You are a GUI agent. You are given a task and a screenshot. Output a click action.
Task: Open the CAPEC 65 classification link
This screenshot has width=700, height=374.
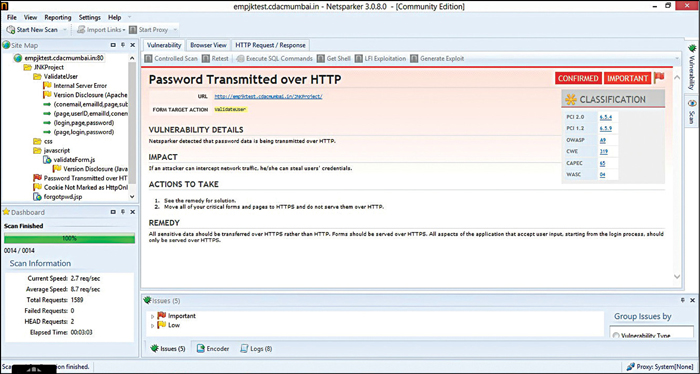coord(602,163)
